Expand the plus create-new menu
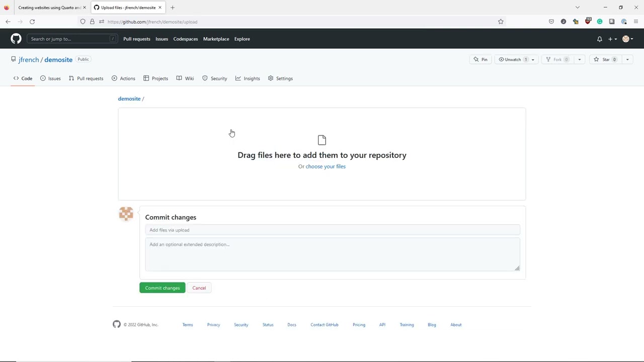Image resolution: width=644 pixels, height=362 pixels. 612,39
